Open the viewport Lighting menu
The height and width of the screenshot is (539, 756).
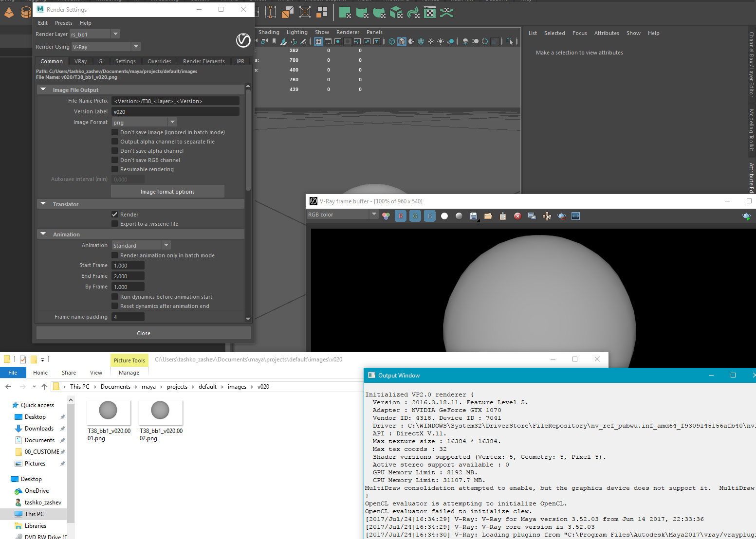(x=297, y=32)
